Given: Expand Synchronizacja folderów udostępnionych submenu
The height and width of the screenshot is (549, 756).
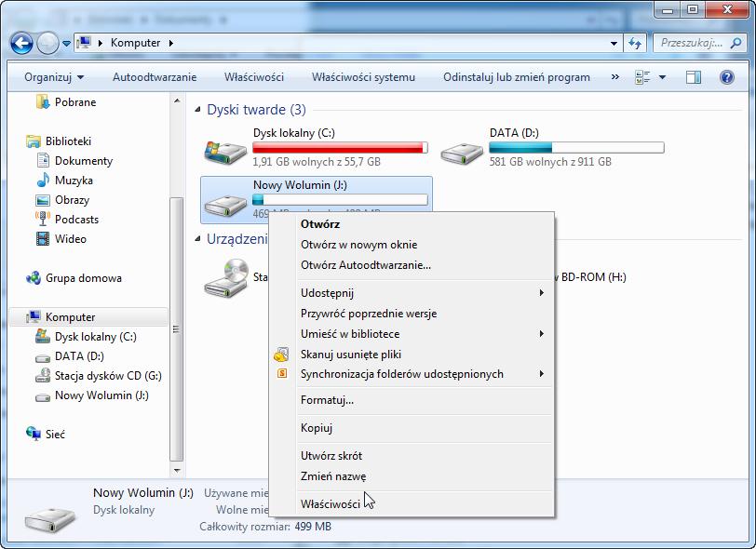Looking at the screenshot, I should click(411, 374).
